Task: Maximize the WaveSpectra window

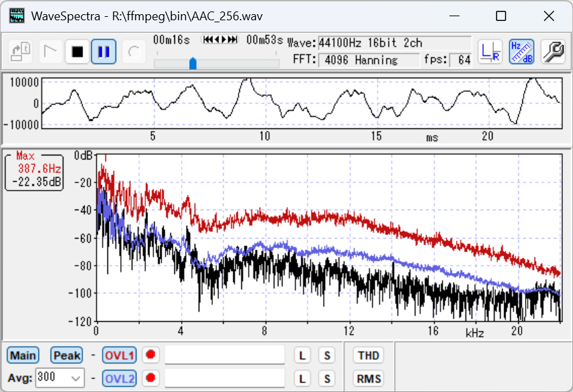Action: coord(501,16)
